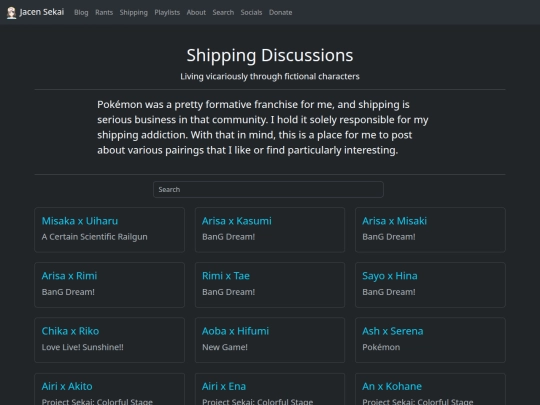Click the 'BanG Dream!' label under Arisa x Kasumi

tap(229, 237)
